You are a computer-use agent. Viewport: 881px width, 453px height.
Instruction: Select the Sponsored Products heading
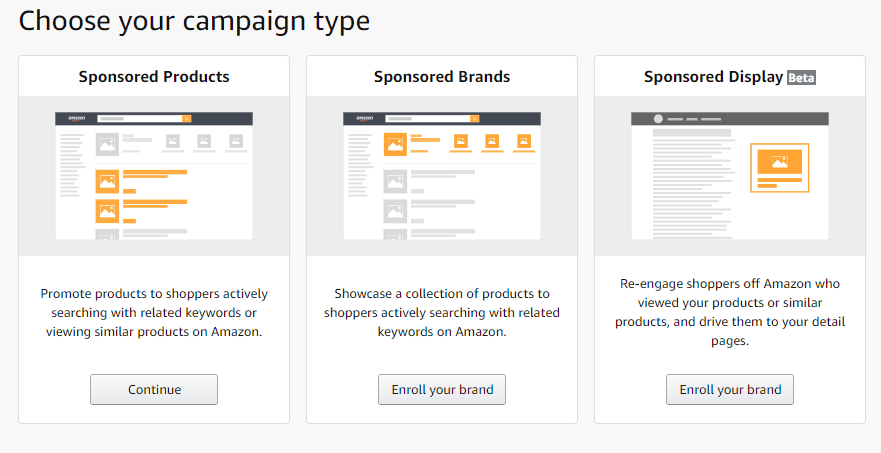click(x=154, y=76)
